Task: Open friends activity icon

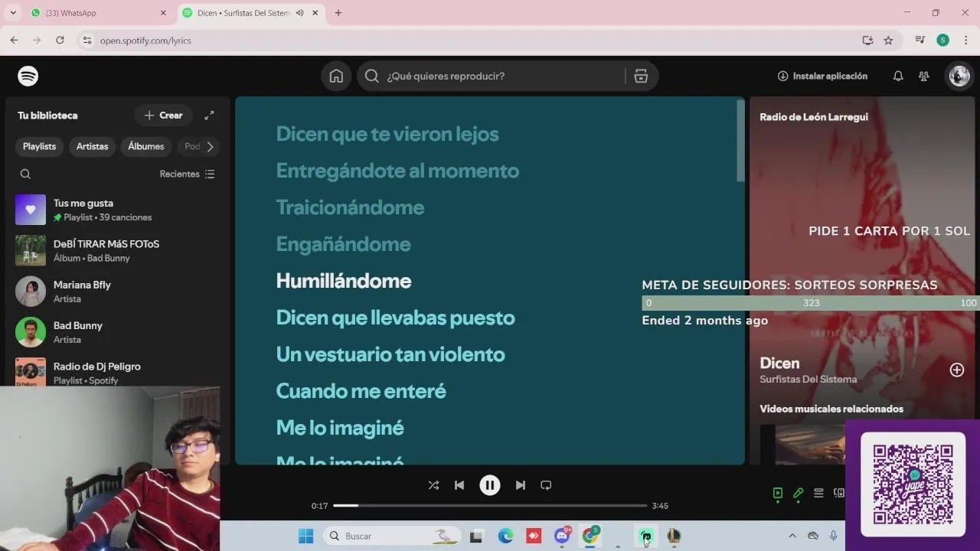Action: 924,76
